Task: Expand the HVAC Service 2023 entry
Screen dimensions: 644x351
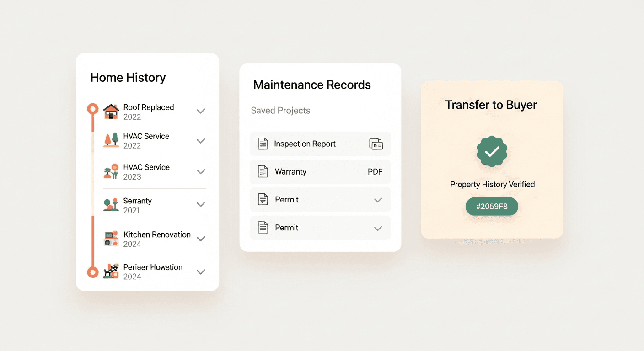Action: [201, 171]
